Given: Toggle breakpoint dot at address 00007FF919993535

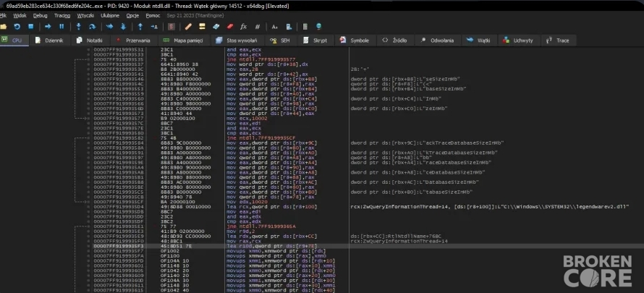Looking at the screenshot, I should click(89, 59).
